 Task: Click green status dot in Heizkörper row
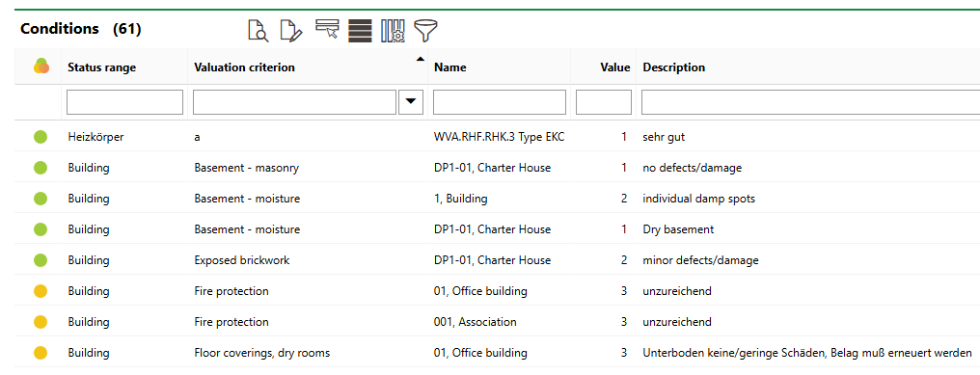[41, 136]
